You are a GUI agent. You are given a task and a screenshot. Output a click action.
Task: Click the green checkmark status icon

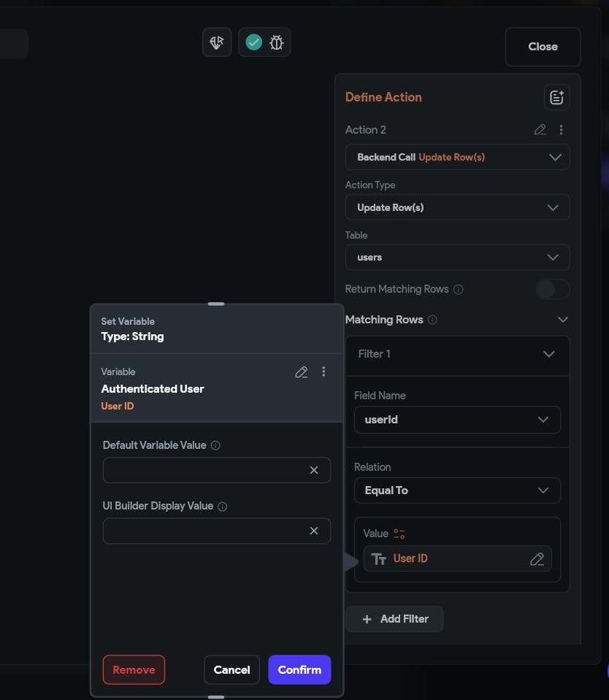(253, 42)
